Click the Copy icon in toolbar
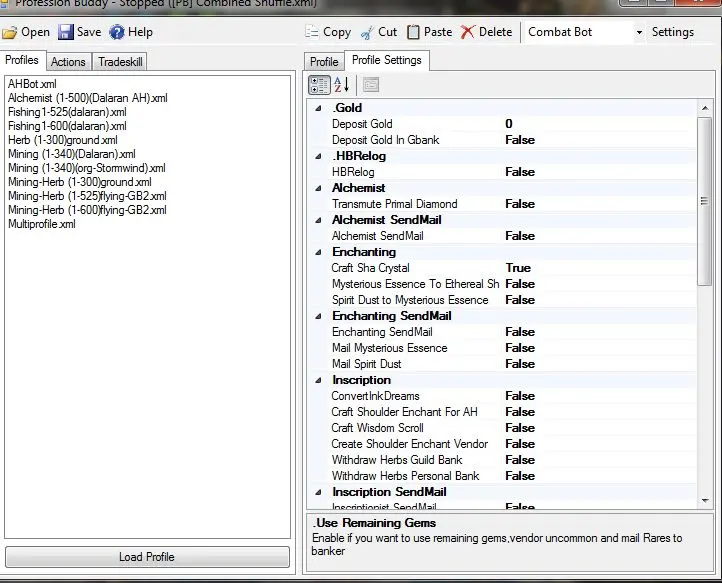Image resolution: width=722 pixels, height=583 pixels. click(x=312, y=32)
